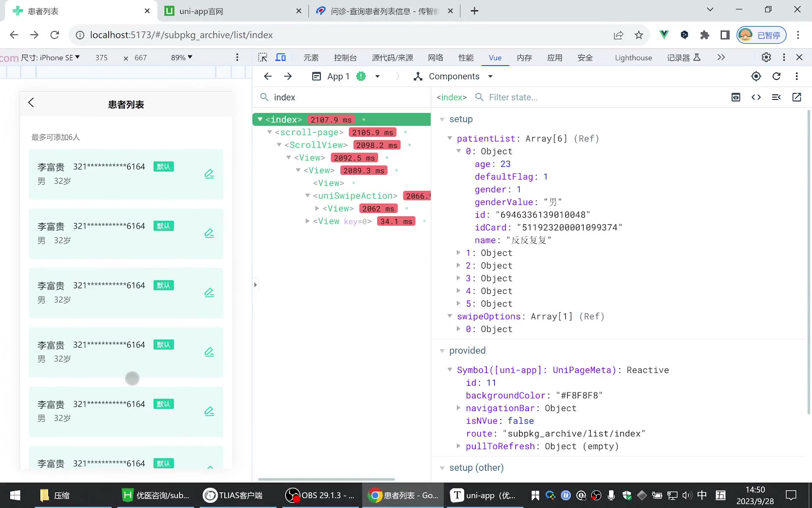Open DevTools settings gear
The height and width of the screenshot is (508, 812).
pyautogui.click(x=766, y=57)
